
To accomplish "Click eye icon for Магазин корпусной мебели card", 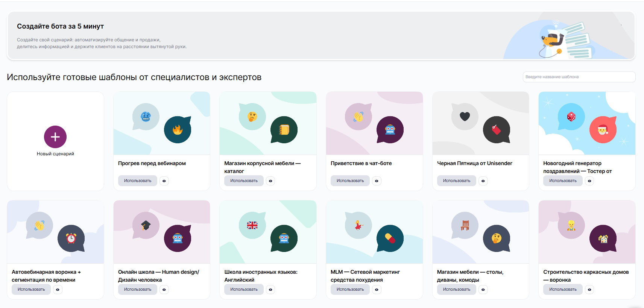I will (x=270, y=181).
